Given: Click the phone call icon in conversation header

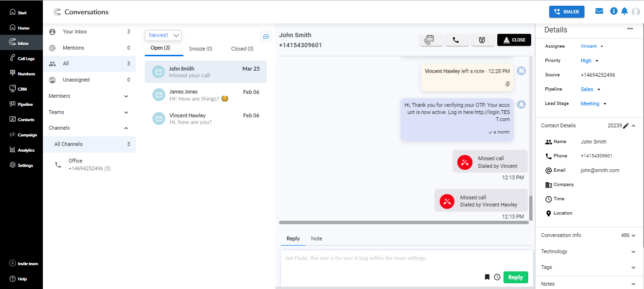Looking at the screenshot, I should click(x=457, y=40).
